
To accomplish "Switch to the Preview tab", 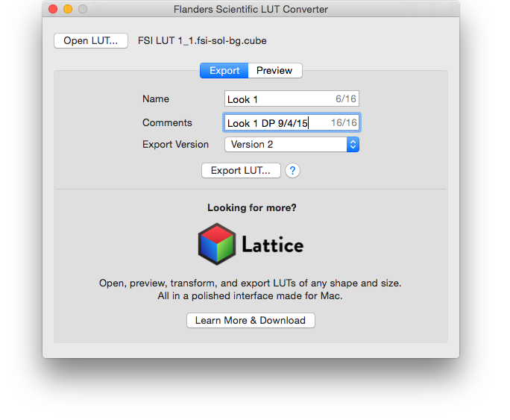I will 275,71.
